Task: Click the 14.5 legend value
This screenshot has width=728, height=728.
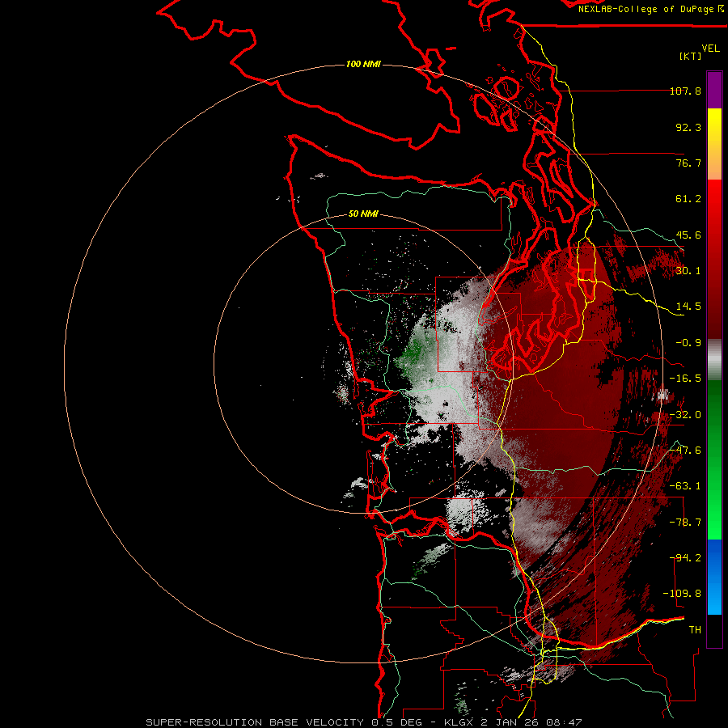Action: [x=688, y=307]
